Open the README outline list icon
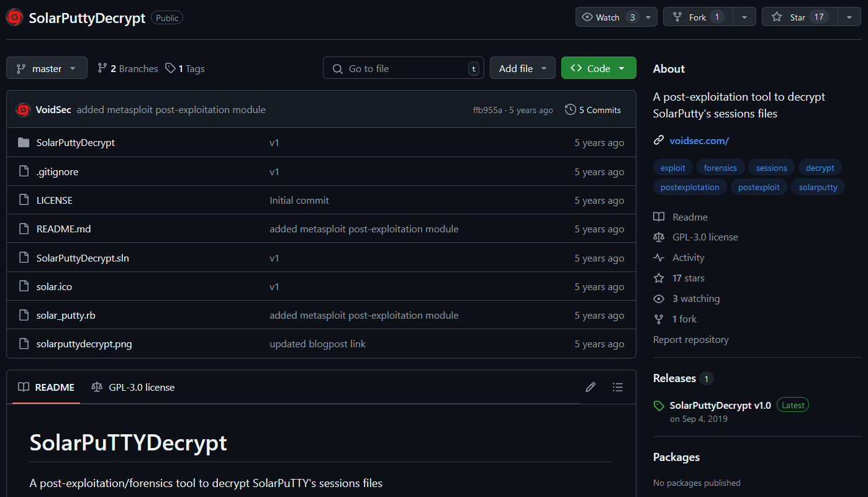 point(617,387)
